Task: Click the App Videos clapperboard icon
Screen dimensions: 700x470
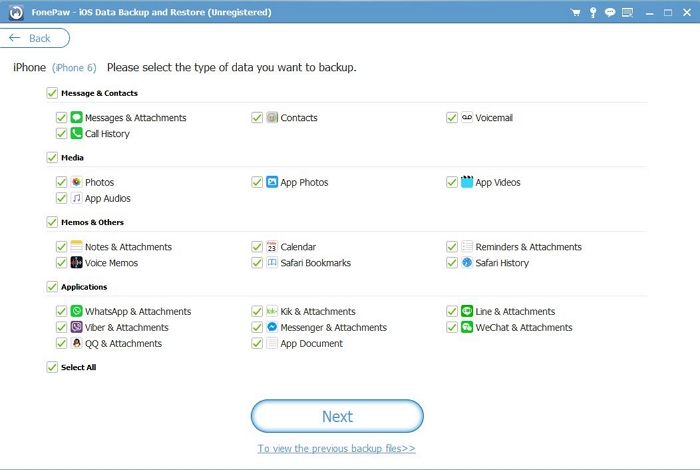Action: [x=467, y=182]
